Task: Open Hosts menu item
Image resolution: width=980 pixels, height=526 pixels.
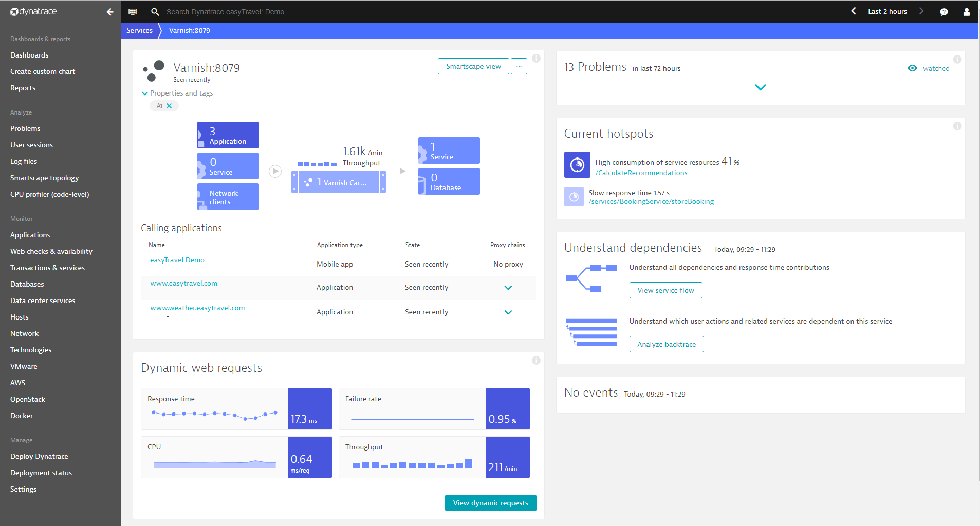Action: pos(20,317)
